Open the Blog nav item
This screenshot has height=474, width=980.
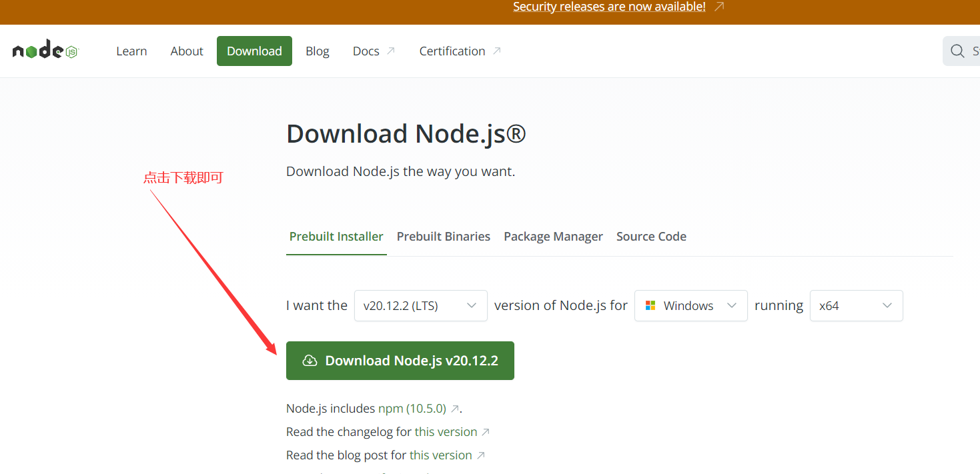pos(318,51)
